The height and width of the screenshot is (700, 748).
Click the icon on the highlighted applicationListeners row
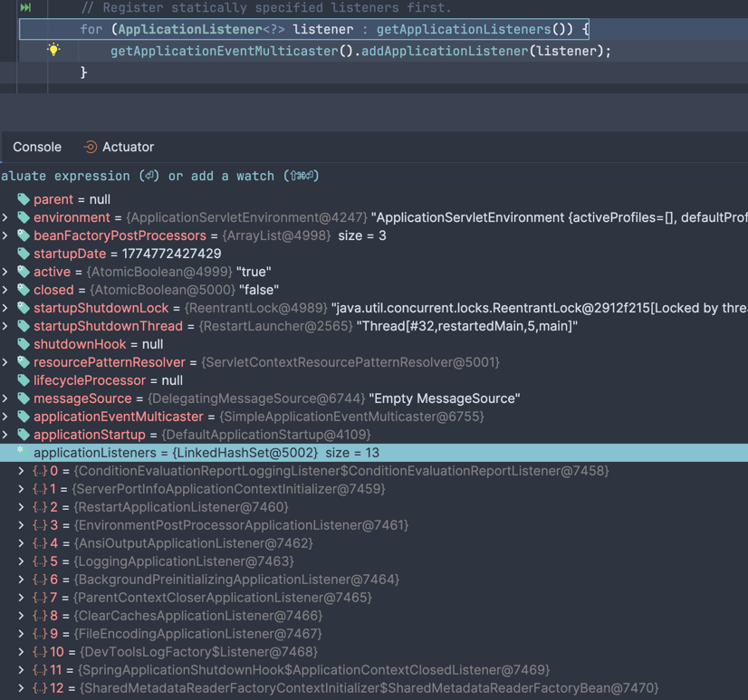(x=21, y=453)
